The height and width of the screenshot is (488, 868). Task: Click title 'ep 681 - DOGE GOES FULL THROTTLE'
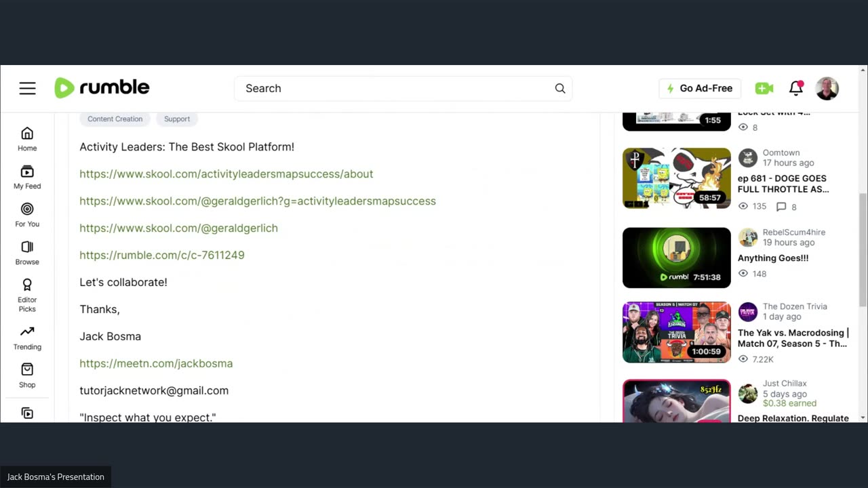click(x=783, y=184)
